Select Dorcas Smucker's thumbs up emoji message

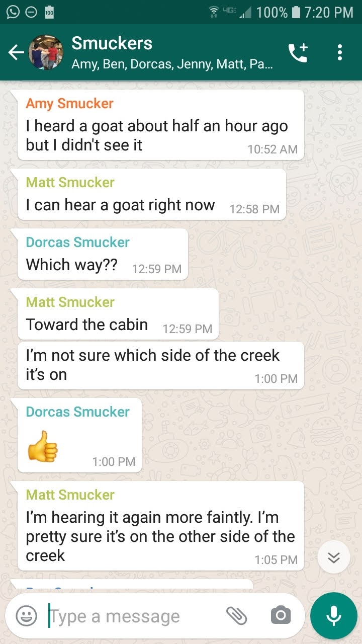coord(79,436)
